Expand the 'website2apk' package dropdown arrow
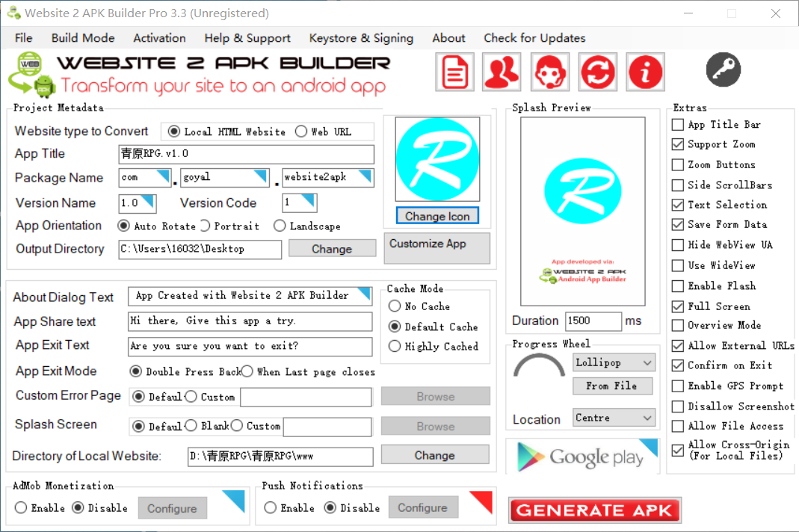799x532 pixels. tap(365, 176)
